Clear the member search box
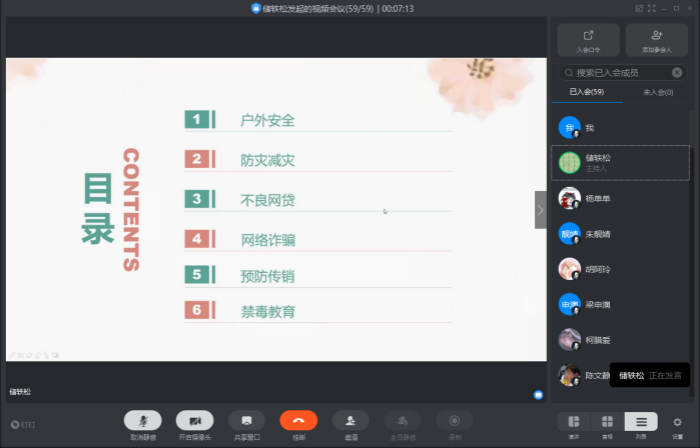The image size is (700, 448). point(677,73)
